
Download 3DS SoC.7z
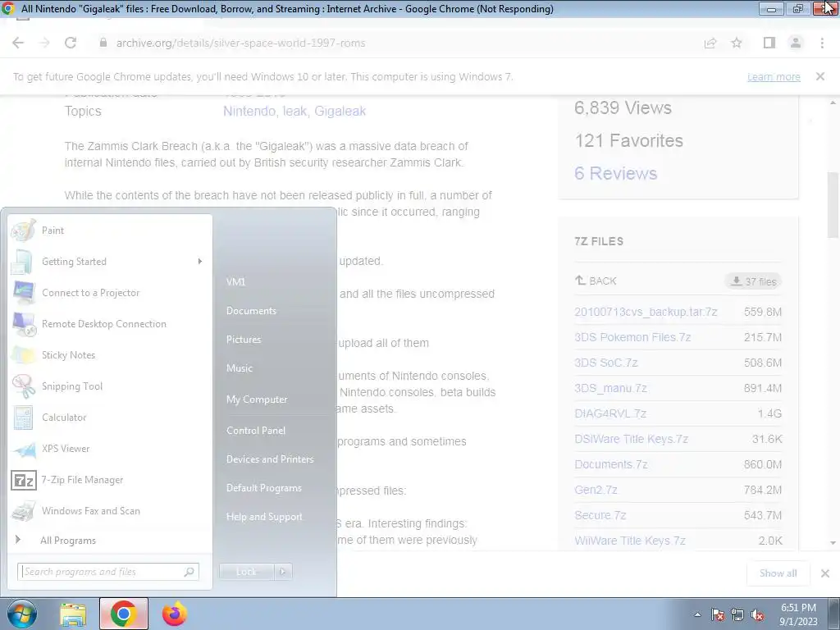click(x=606, y=363)
